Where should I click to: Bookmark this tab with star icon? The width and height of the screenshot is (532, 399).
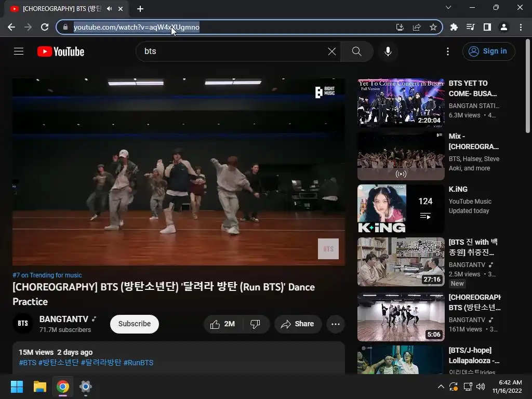[433, 27]
